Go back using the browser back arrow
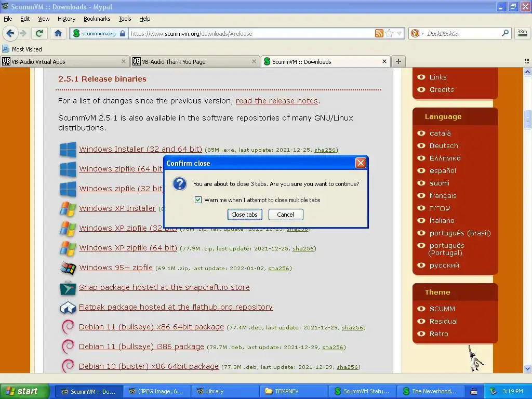 click(10, 33)
